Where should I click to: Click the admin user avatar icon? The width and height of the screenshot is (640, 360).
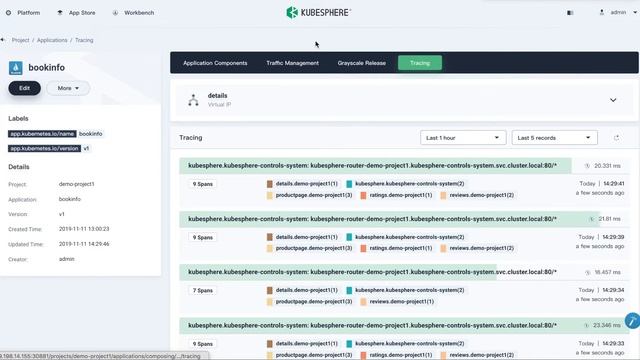(x=602, y=12)
